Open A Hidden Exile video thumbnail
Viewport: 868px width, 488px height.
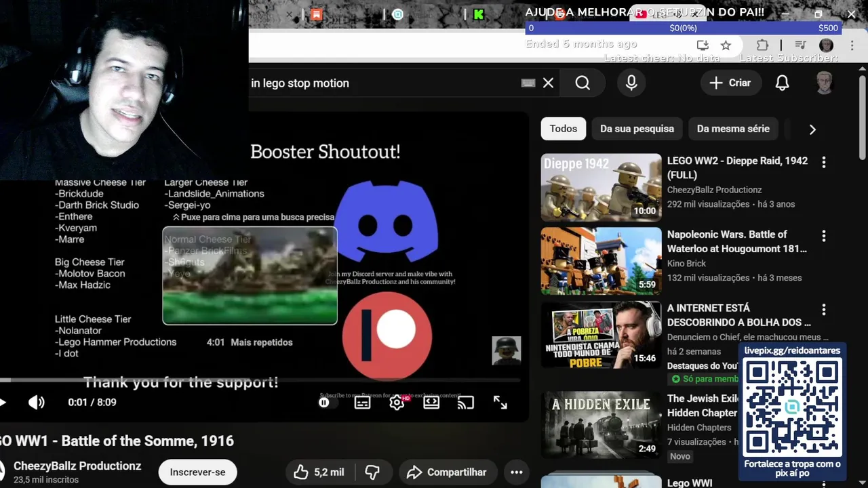[601, 425]
